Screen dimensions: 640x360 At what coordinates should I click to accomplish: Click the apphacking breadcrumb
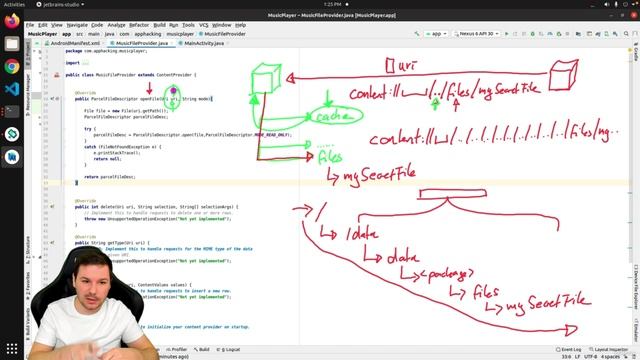(x=148, y=34)
